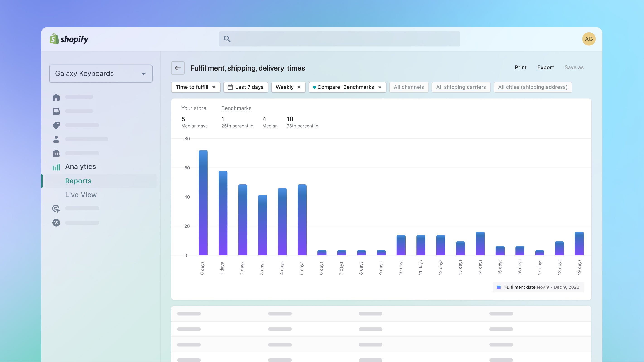Select the Live View menu item
Viewport: 644px width, 362px height.
81,195
